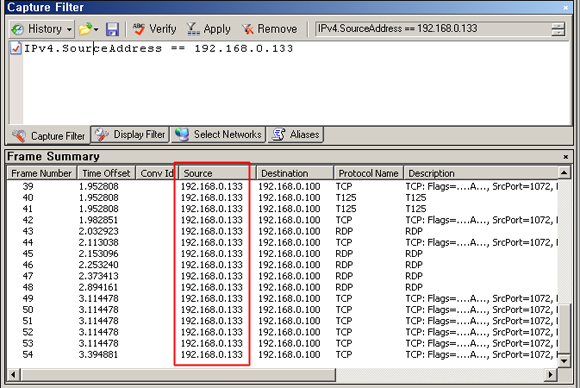This screenshot has height=388, width=580.
Task: Select frame number 44 row
Action: click(x=282, y=242)
